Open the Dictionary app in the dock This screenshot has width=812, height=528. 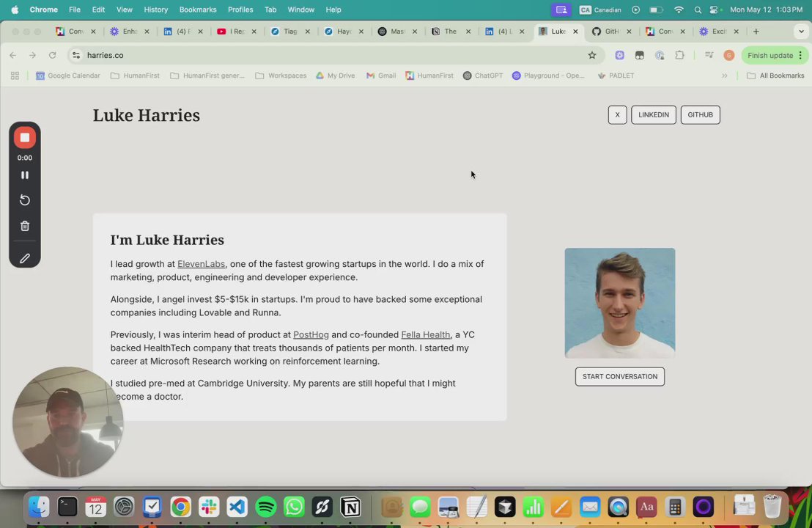(x=646, y=507)
